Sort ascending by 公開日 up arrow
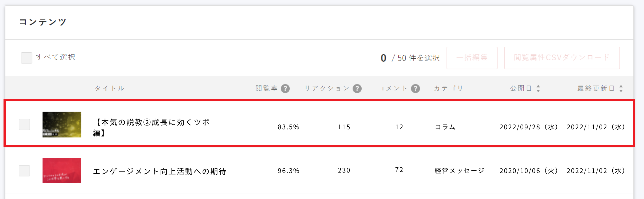The height and width of the screenshot is (199, 644). [x=539, y=86]
